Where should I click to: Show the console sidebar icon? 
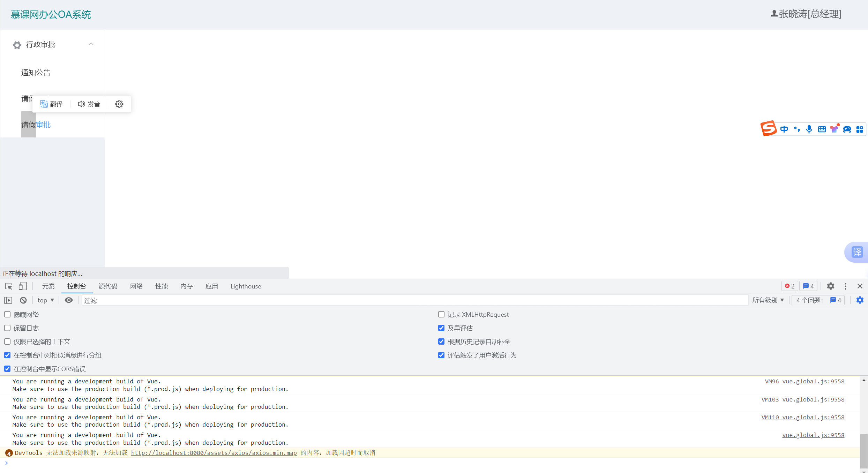pyautogui.click(x=8, y=300)
